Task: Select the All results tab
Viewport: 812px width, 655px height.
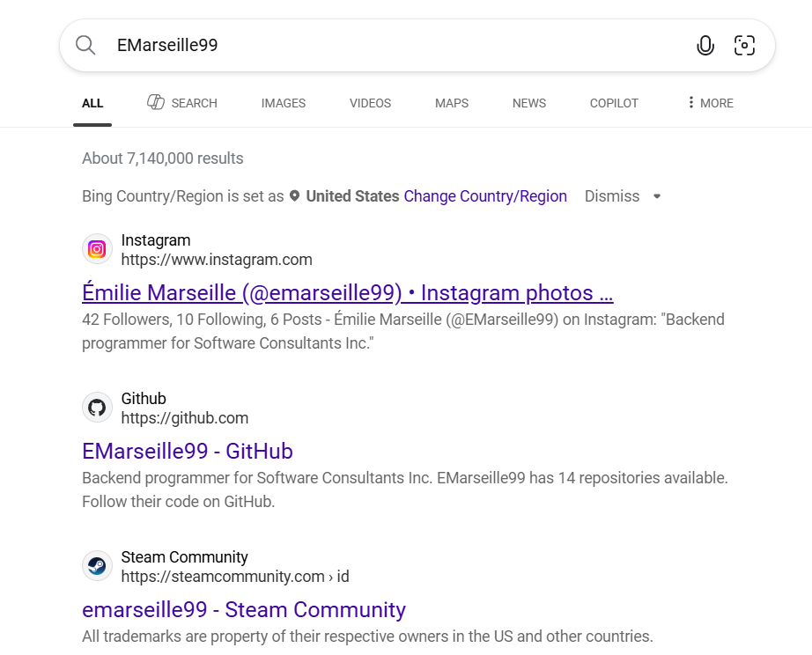Action: pos(92,103)
